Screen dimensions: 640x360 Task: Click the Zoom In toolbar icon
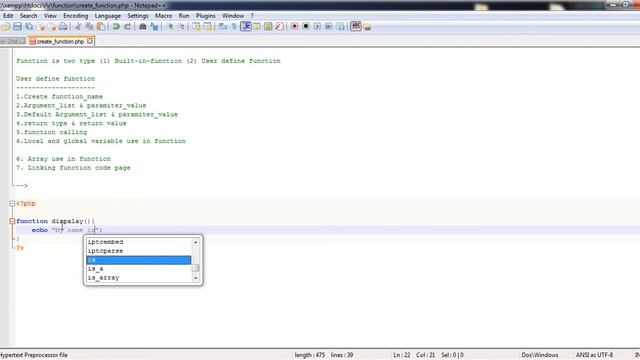point(171,27)
